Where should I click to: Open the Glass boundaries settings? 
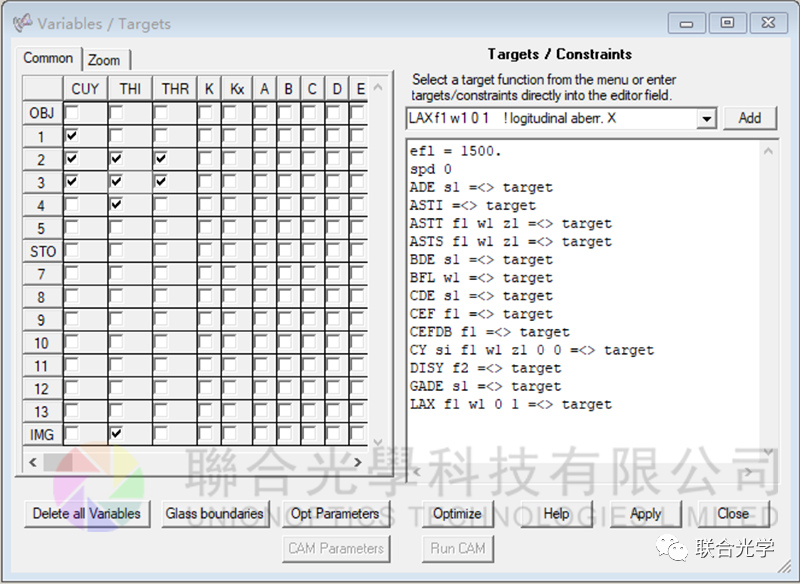[215, 513]
